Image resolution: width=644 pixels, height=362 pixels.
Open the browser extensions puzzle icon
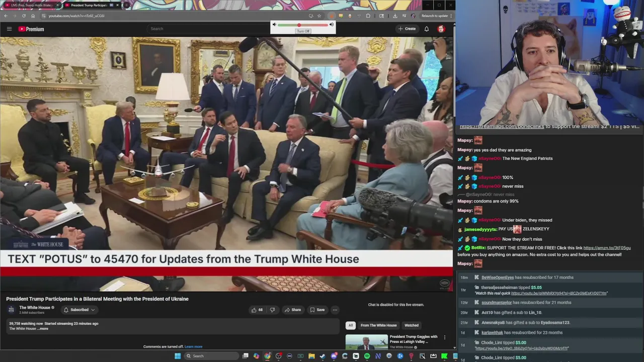point(368,16)
